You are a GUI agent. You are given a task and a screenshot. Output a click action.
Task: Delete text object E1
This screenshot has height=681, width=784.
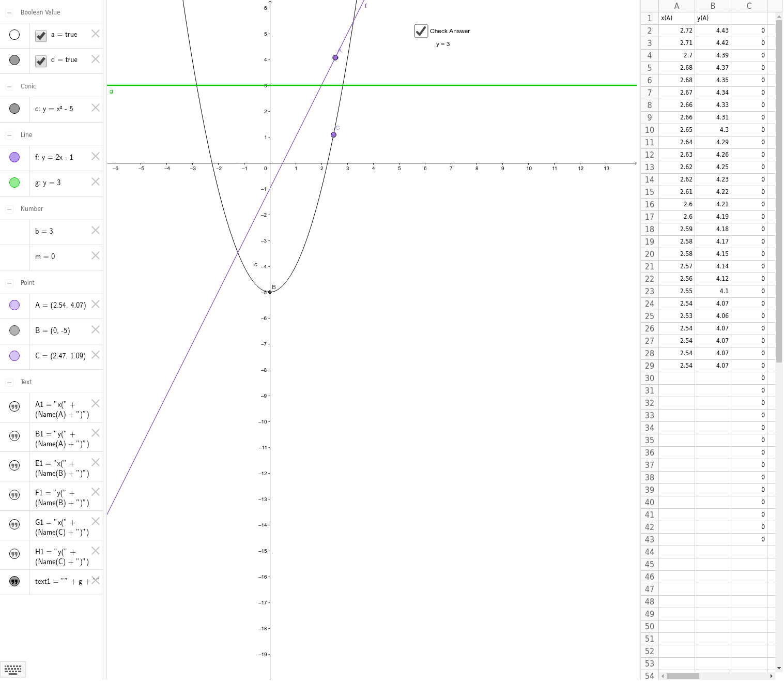pyautogui.click(x=96, y=462)
